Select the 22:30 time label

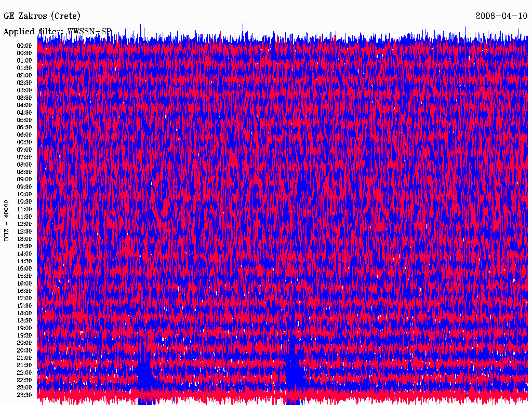tap(24, 380)
